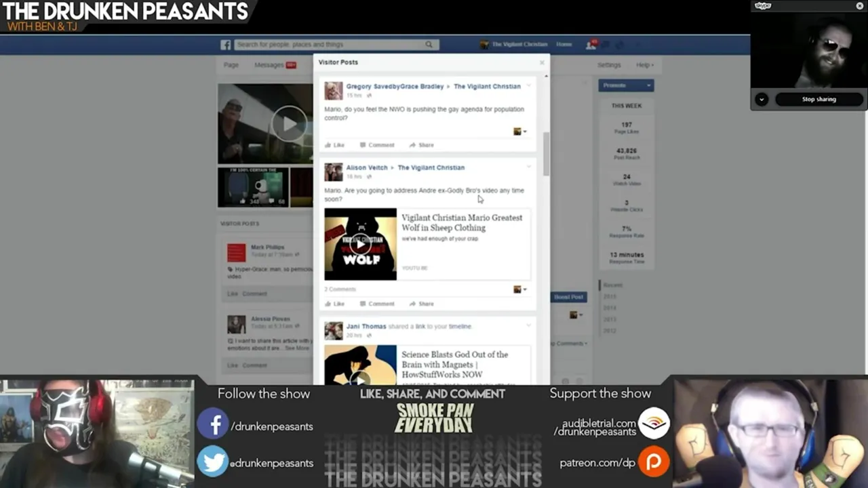Open identity selector on Alison Veitch's post

click(519, 289)
